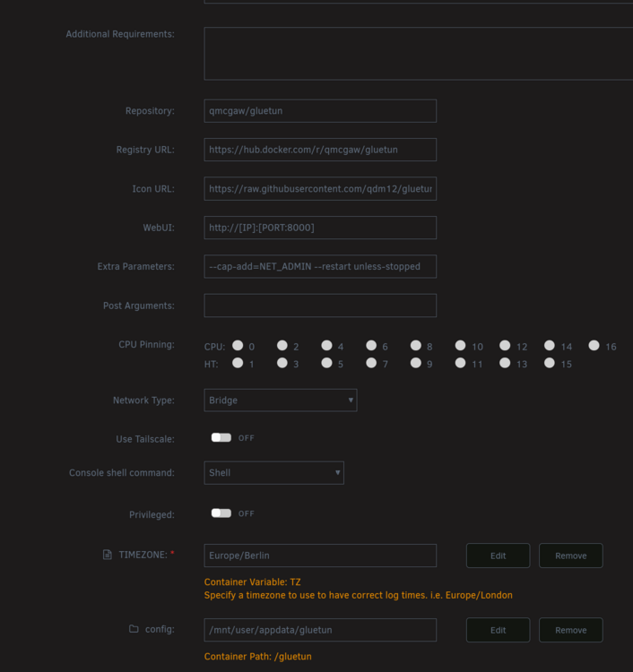Click the timezone description mentioning Europe/London
633x672 pixels.
(358, 595)
